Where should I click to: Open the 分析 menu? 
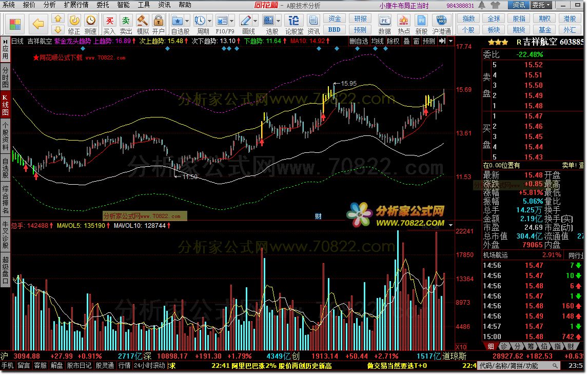[x=49, y=5]
